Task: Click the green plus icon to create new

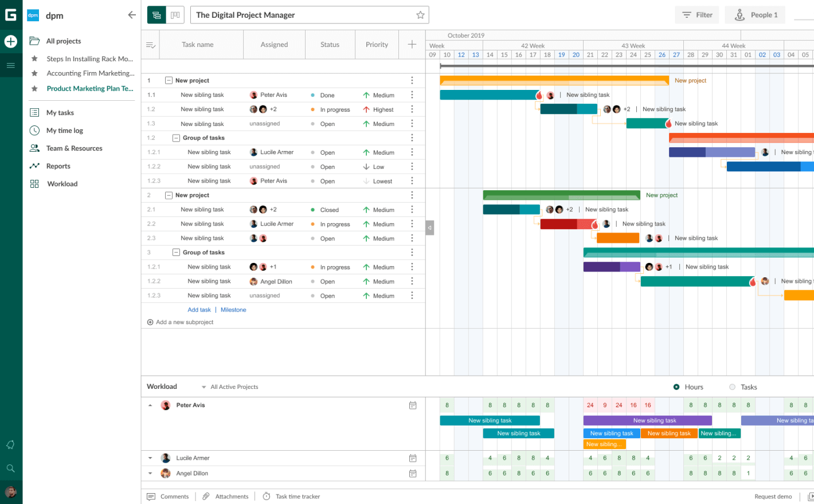Action: pos(11,41)
